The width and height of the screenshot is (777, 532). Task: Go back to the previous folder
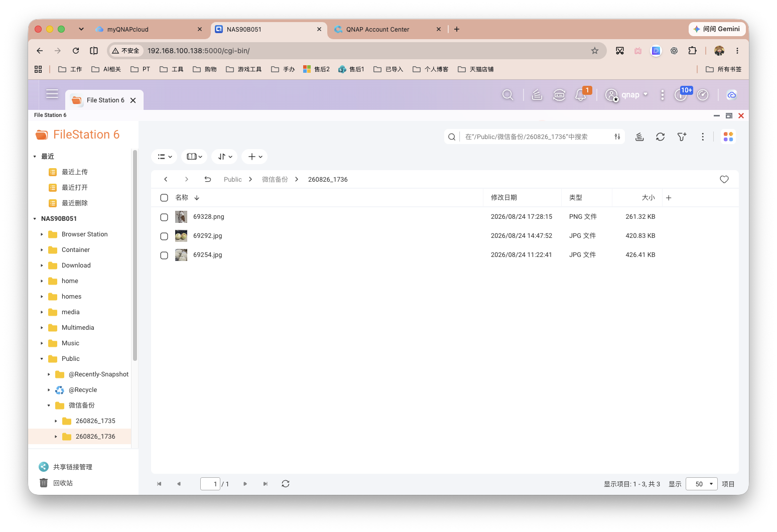tap(166, 179)
